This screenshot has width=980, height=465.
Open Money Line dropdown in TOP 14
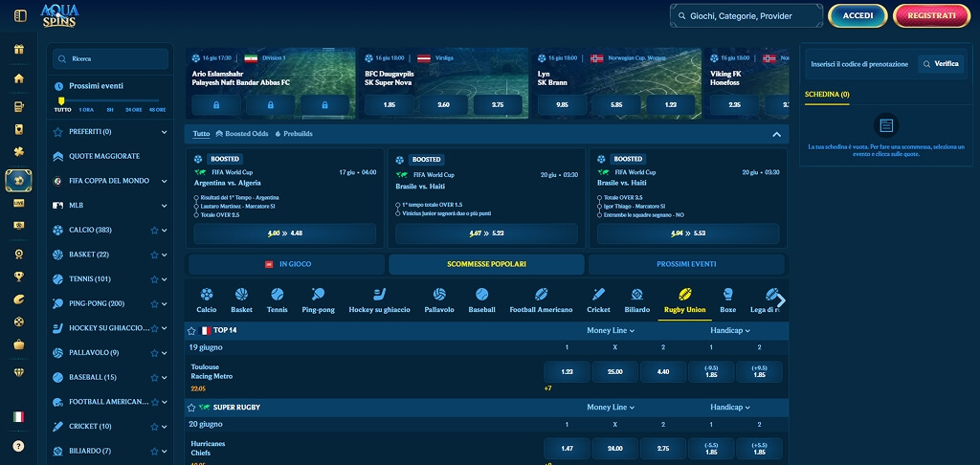click(611, 331)
